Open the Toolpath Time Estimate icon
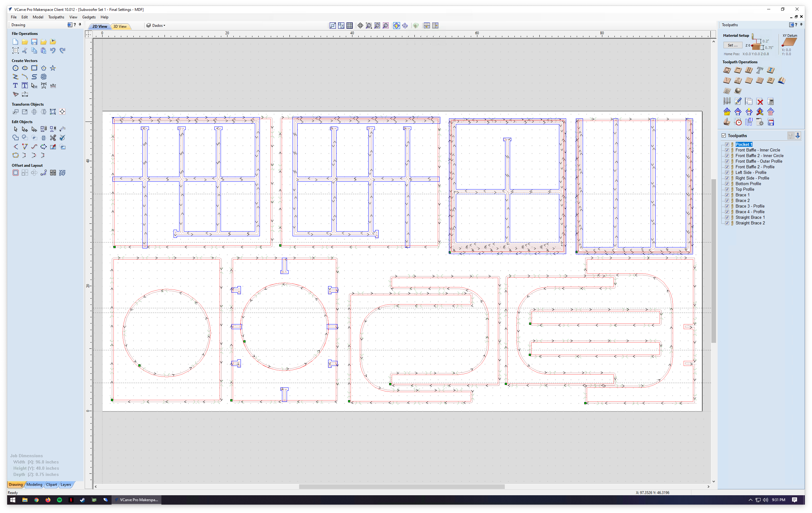Screen dimensions: 812x513 (738, 122)
